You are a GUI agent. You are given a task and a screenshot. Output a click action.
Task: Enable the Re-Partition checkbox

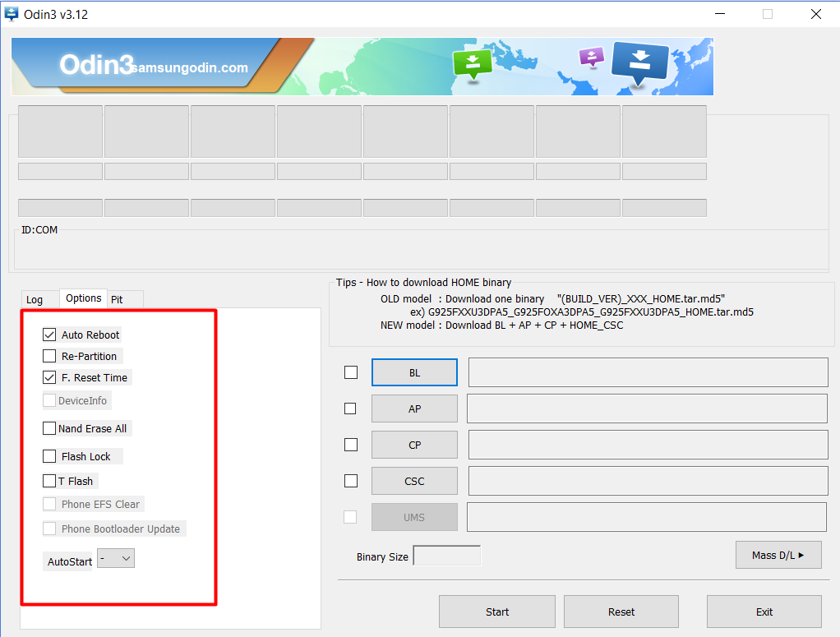49,356
